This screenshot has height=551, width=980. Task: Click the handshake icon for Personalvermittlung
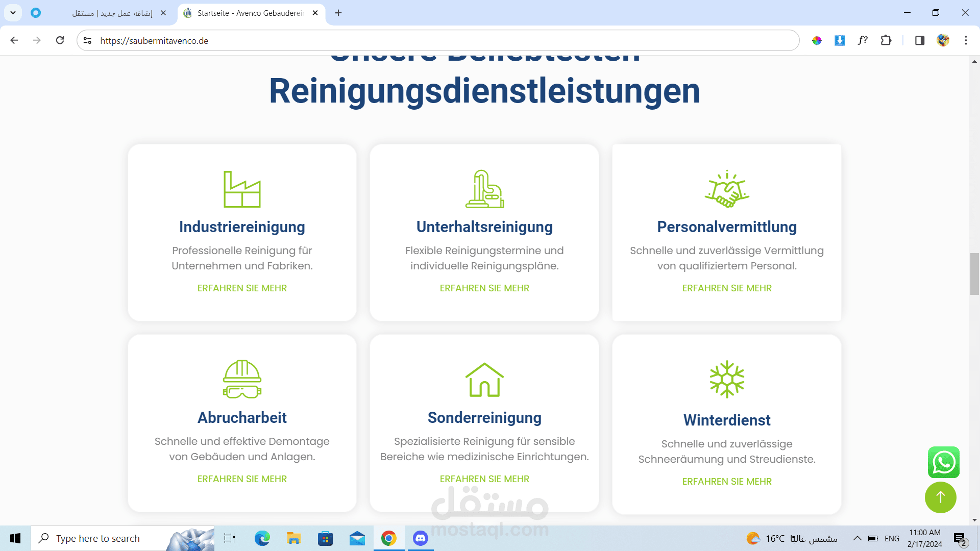(727, 189)
